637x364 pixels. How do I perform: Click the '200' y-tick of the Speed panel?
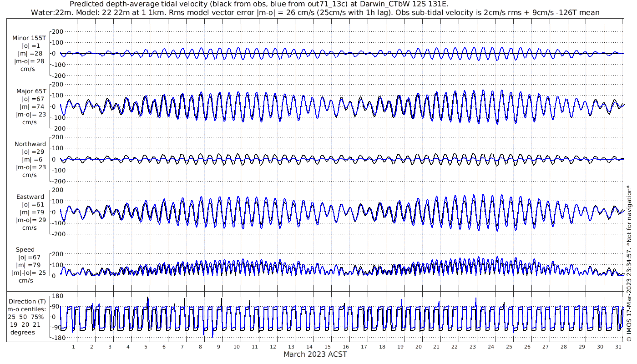coord(58,254)
